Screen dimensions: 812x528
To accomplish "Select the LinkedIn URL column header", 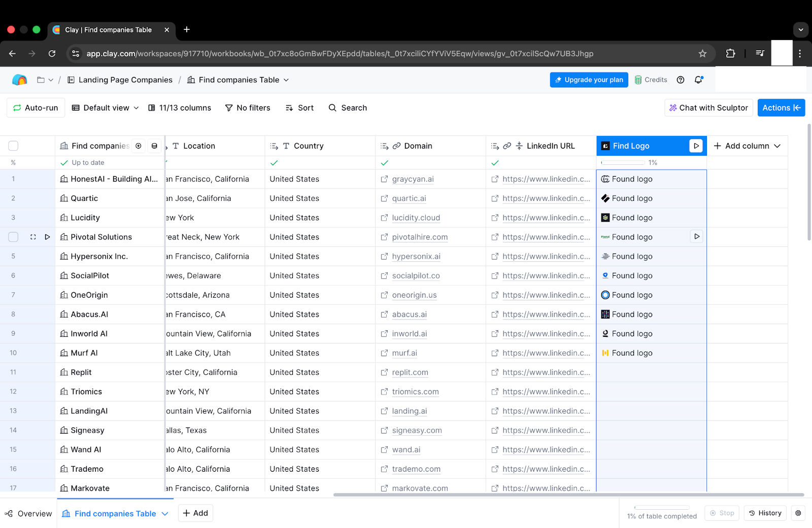I will tap(541, 146).
